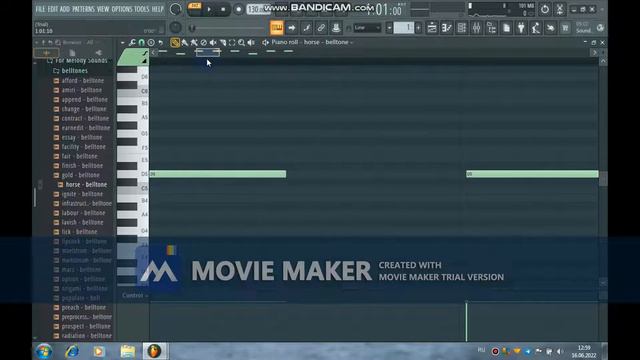The height and width of the screenshot is (360, 640).
Task: Toggle the green magnet snap in piano roll
Action: 141,42
